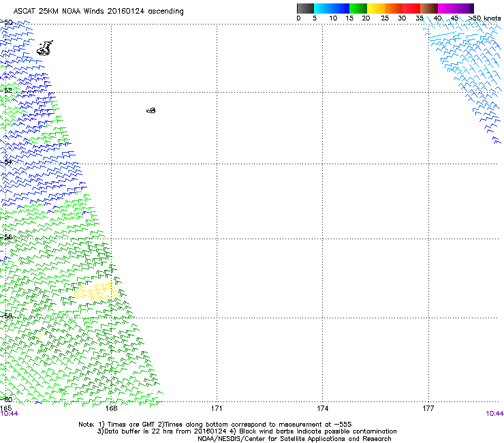Click the magenta 40-45 knots legend segment
Viewport: 504px width, 443px height.
pyautogui.click(x=447, y=8)
